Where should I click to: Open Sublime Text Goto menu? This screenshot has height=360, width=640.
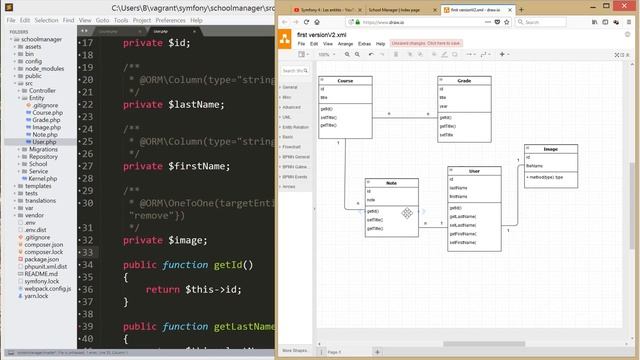[x=102, y=20]
